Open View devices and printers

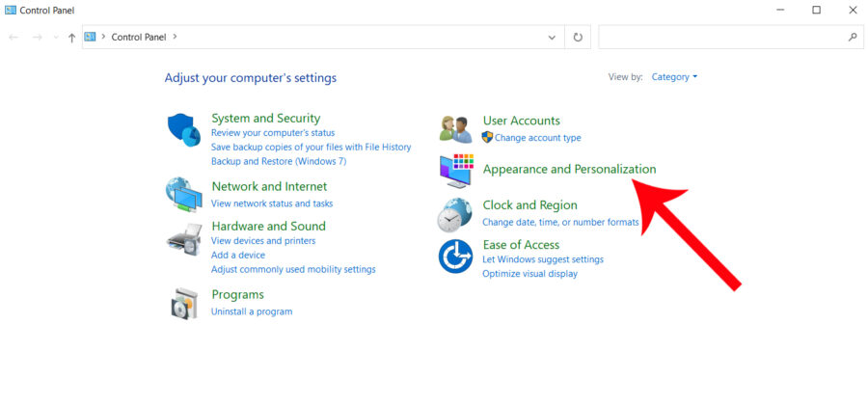click(x=263, y=240)
